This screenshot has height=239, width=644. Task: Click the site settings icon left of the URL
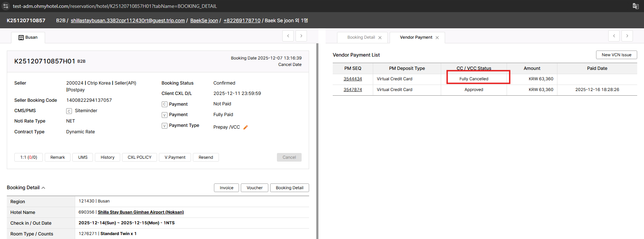tap(6, 6)
